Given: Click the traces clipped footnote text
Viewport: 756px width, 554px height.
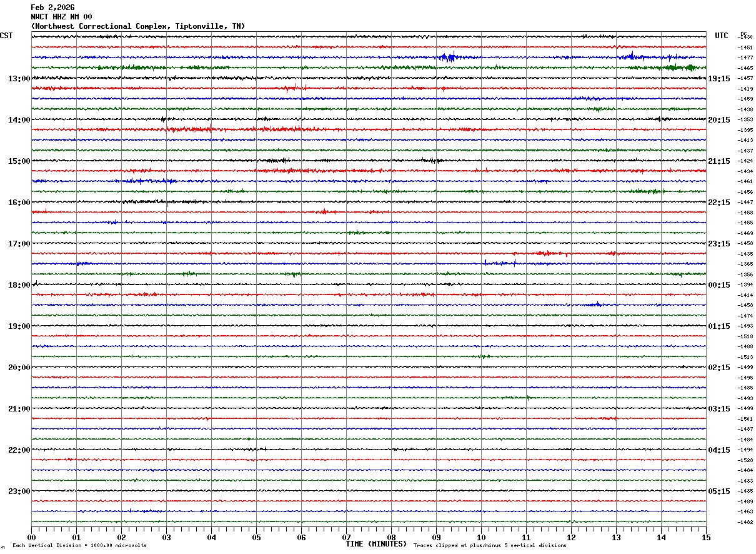Looking at the screenshot, I should [x=490, y=545].
